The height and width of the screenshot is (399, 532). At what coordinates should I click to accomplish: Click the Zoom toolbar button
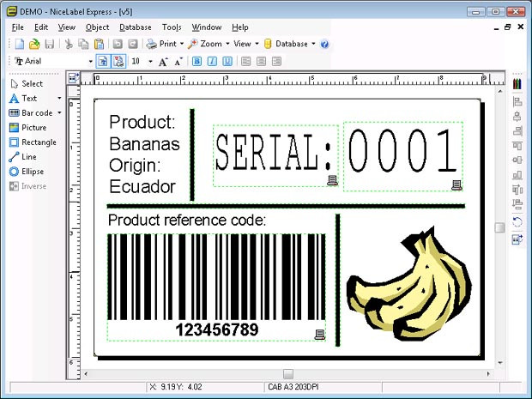coord(205,44)
